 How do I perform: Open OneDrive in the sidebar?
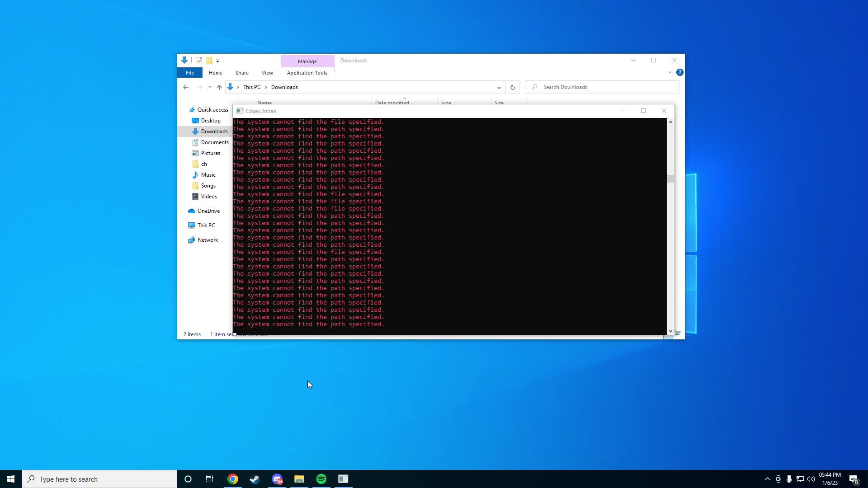208,211
